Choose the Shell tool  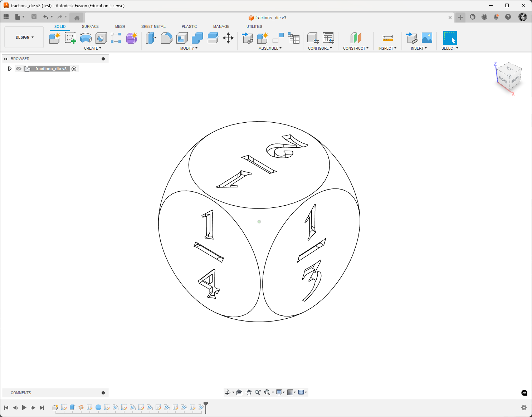pos(182,38)
